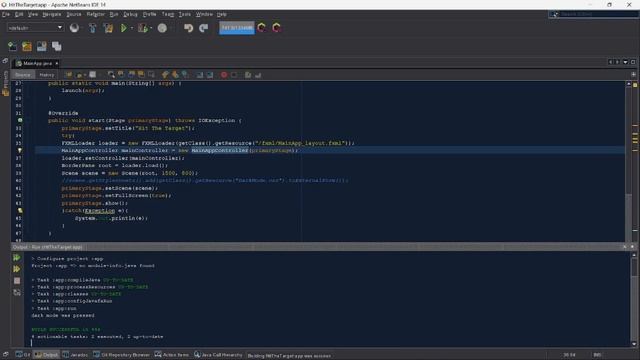The height and width of the screenshot is (360, 640).
Task: Open the Window menu
Action: (204, 14)
